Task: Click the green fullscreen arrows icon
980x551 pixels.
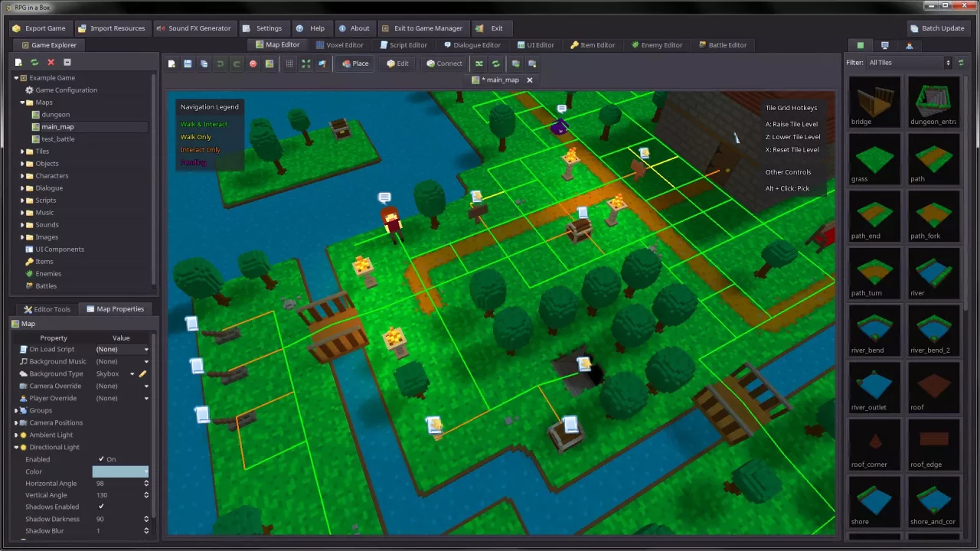Action: tap(306, 64)
